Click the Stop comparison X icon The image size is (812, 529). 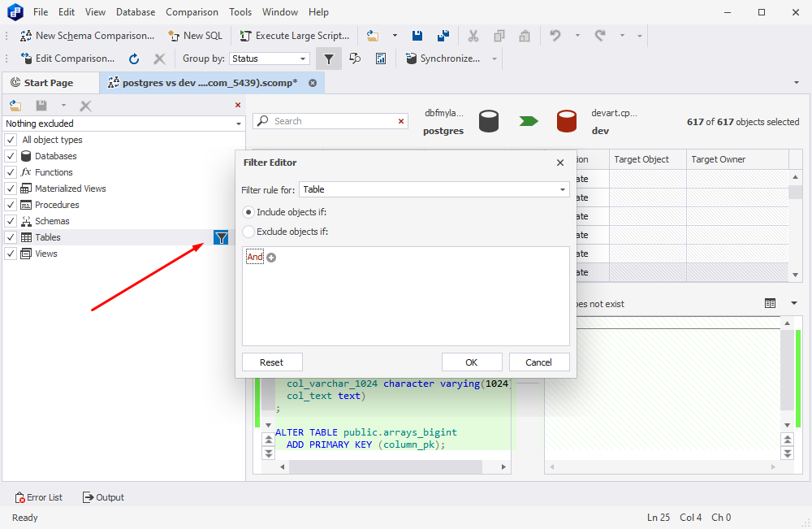pyautogui.click(x=159, y=59)
